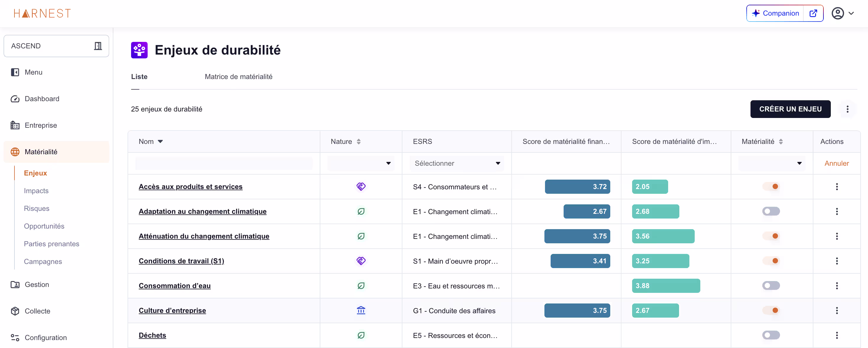
Task: Open the ESRS Sélectionner filter dropdown
Action: 456,163
